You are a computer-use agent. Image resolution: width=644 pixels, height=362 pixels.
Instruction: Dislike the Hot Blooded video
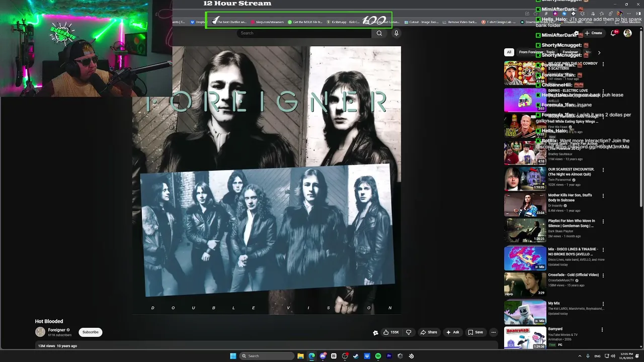point(409,332)
